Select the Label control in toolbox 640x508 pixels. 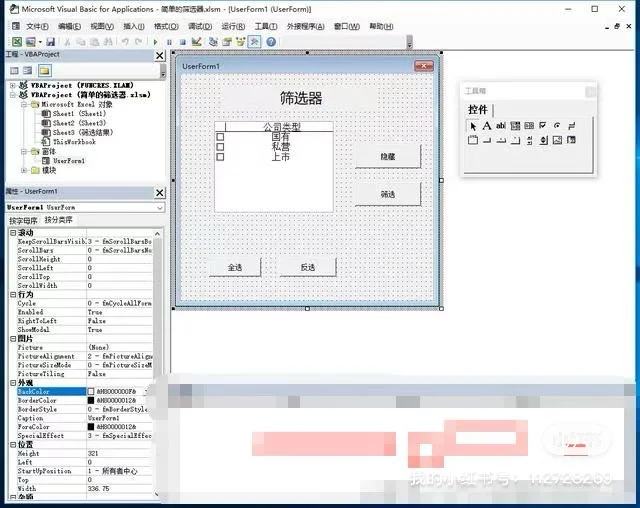[x=487, y=126]
